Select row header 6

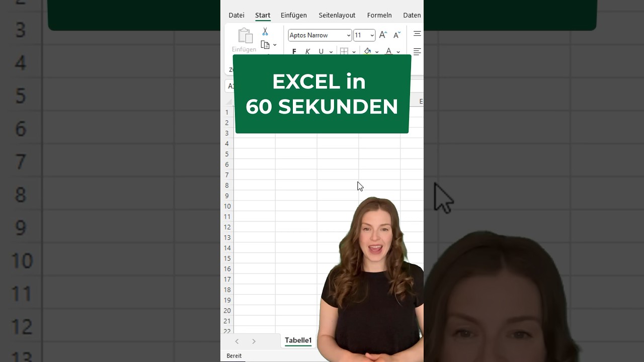pyautogui.click(x=227, y=164)
